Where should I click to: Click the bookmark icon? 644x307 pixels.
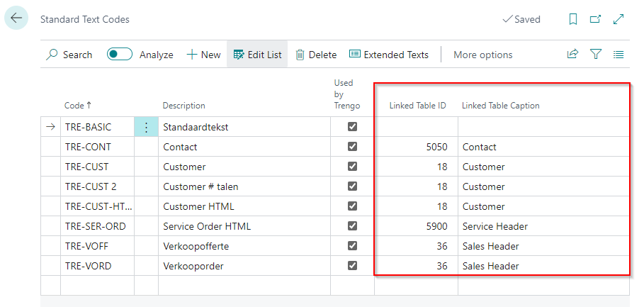[573, 19]
